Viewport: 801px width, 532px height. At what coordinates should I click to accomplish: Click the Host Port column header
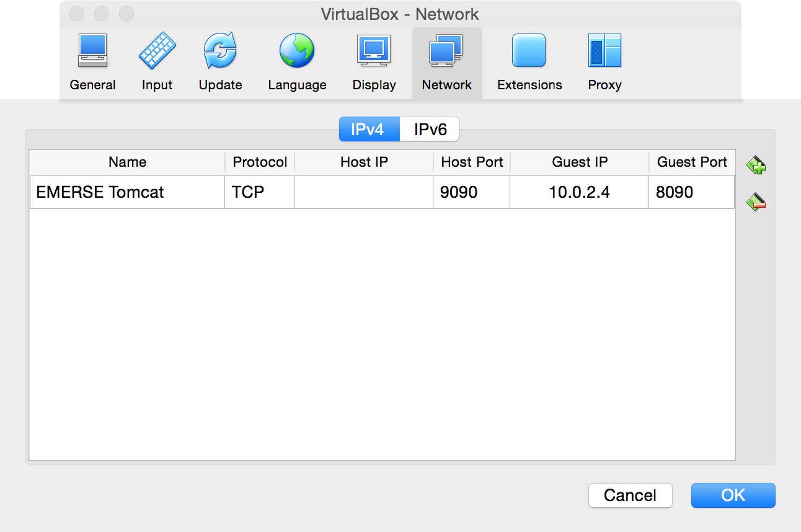point(472,162)
